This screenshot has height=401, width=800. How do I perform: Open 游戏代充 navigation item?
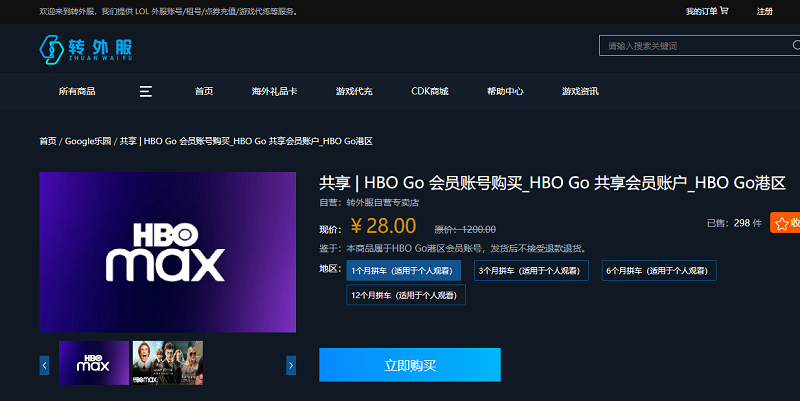[x=354, y=91]
